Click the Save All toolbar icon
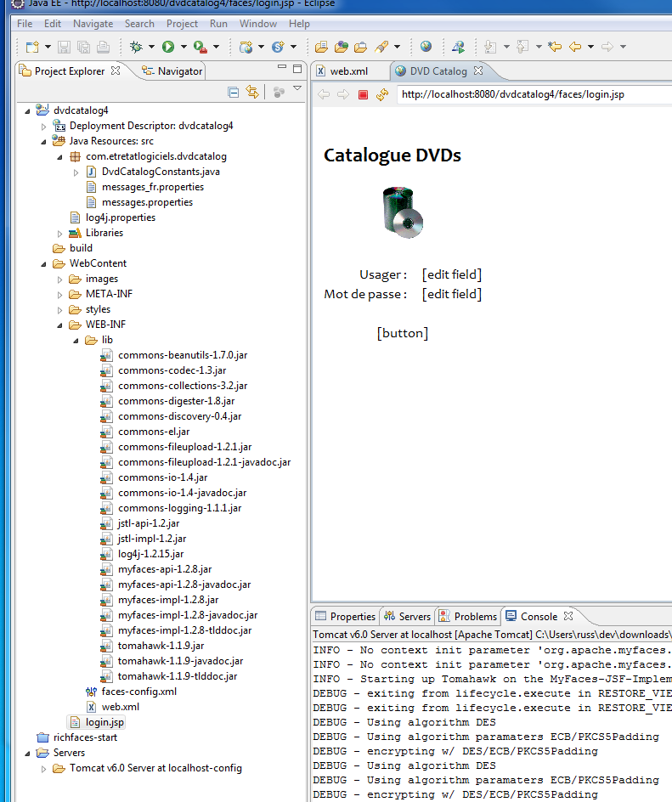This screenshot has width=672, height=802. (x=83, y=47)
